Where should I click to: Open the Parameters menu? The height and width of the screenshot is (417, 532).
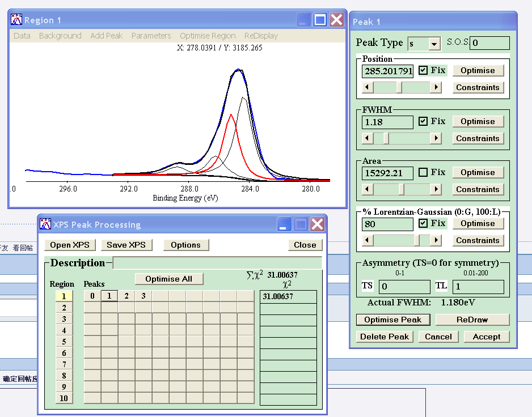pyautogui.click(x=151, y=36)
